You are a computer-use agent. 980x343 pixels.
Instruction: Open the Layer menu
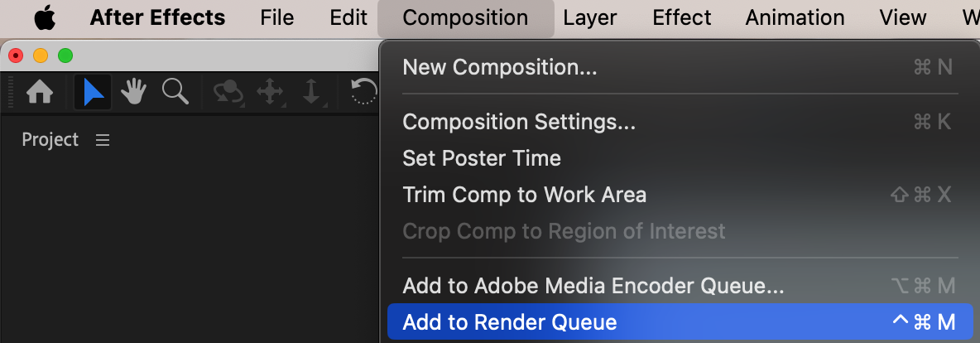pyautogui.click(x=590, y=17)
